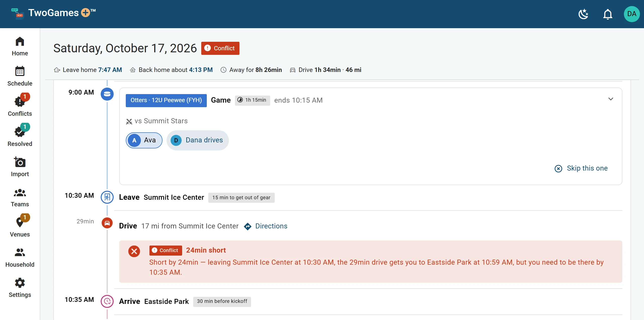Click the Leave timeline marker icon

tap(107, 197)
